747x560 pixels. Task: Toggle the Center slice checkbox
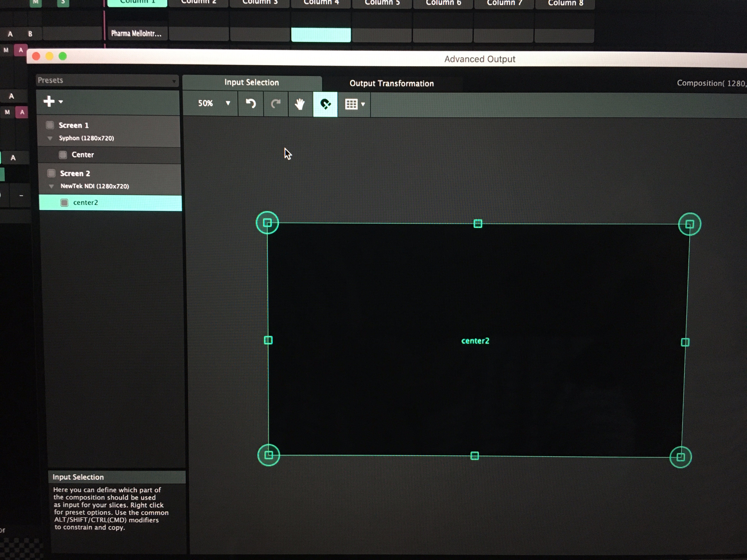point(63,155)
